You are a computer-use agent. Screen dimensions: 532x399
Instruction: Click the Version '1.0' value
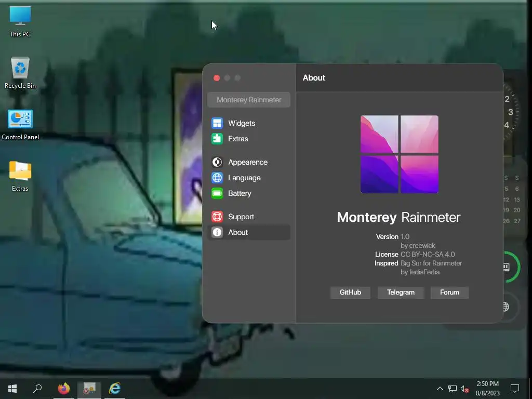pos(405,236)
